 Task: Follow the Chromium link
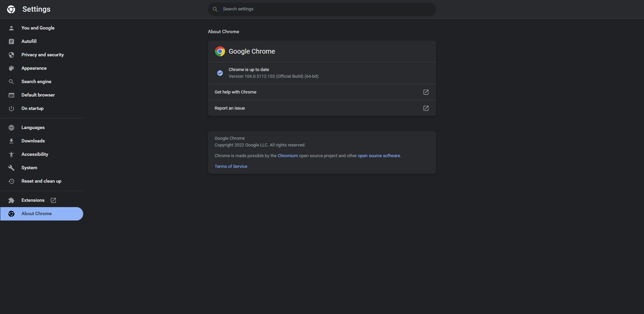click(x=287, y=156)
